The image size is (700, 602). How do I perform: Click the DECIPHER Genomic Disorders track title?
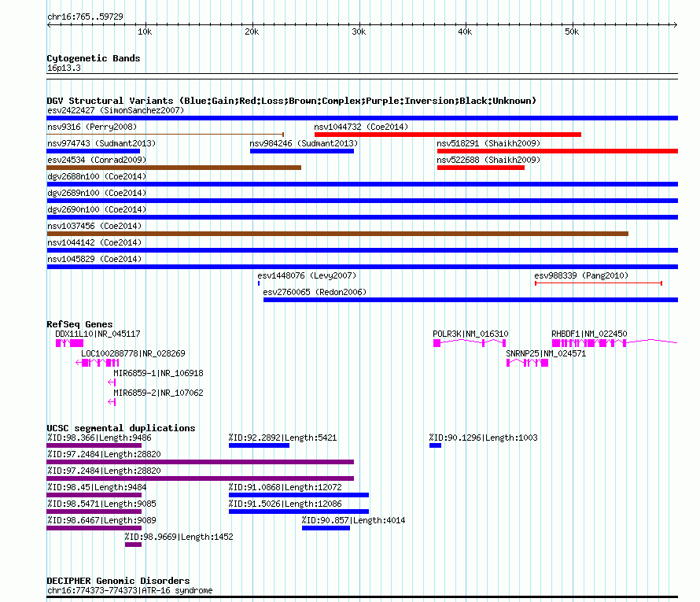point(118,581)
